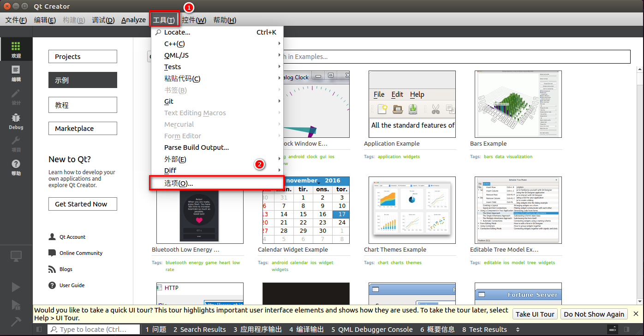
Task: Open the Debug mode bug icon
Action: [x=16, y=117]
